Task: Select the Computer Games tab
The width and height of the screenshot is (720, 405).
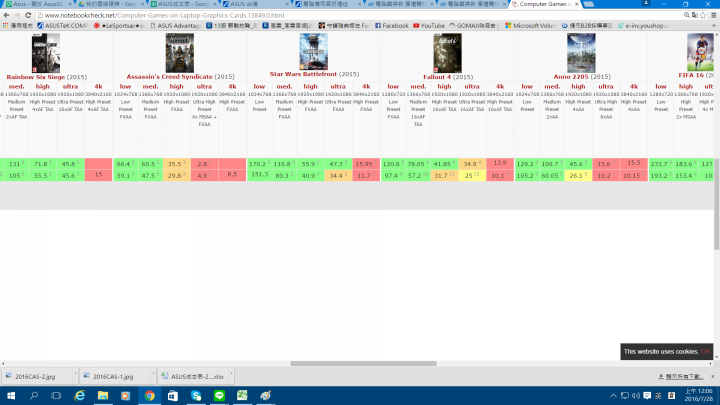Action: coord(544,4)
